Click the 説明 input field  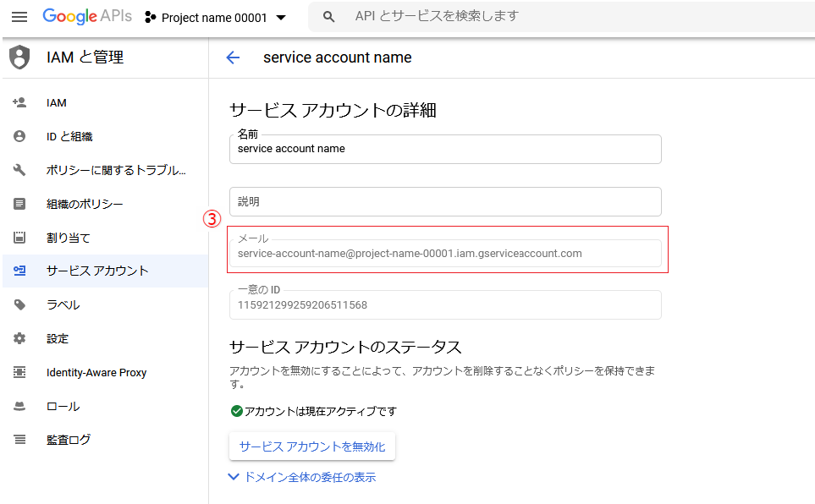pyautogui.click(x=445, y=201)
